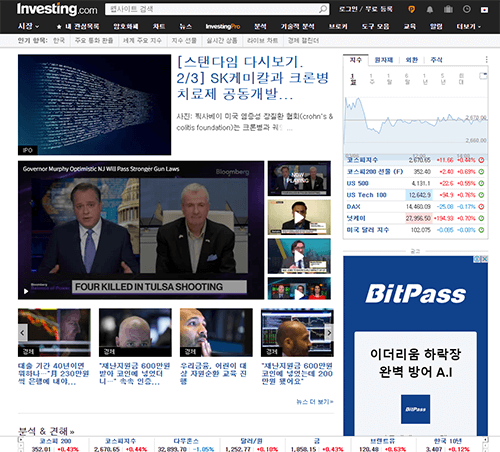This screenshot has width=500, height=452.
Task: Open the 도구 모음 menu item
Action: 375,26
